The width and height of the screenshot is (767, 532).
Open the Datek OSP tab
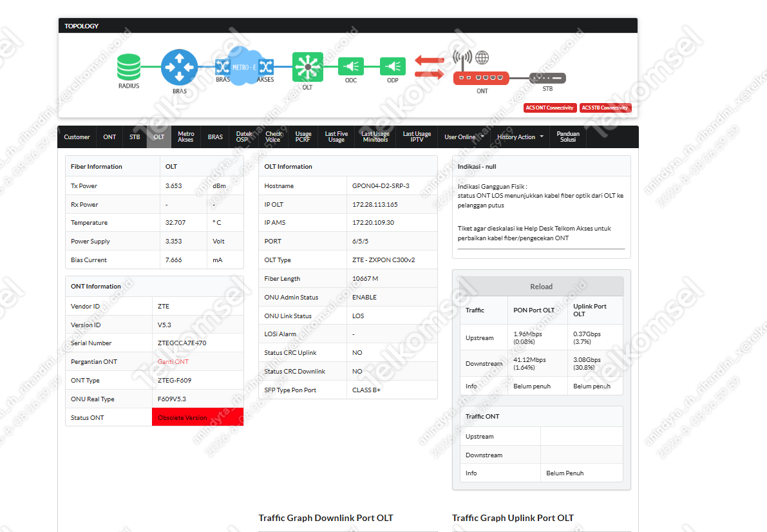coord(243,137)
